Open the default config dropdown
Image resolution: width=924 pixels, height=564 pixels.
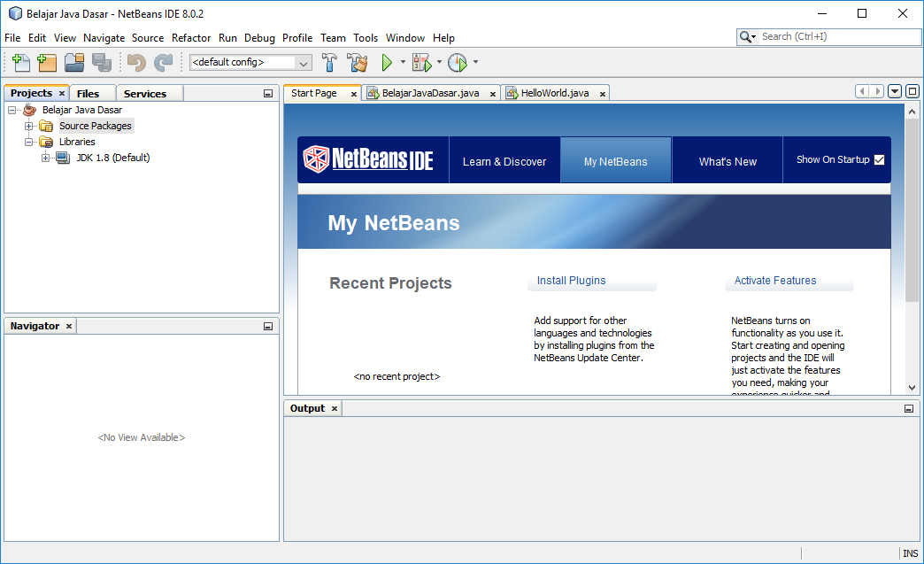tap(303, 62)
